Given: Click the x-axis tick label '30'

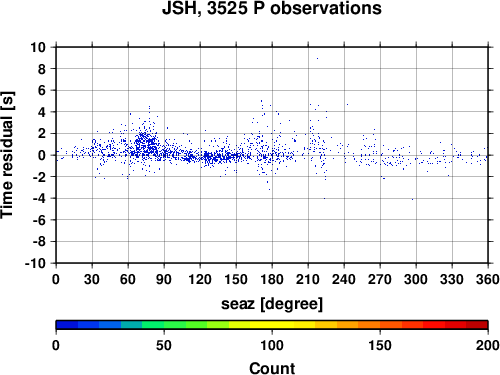Looking at the screenshot, I should 92,279.
